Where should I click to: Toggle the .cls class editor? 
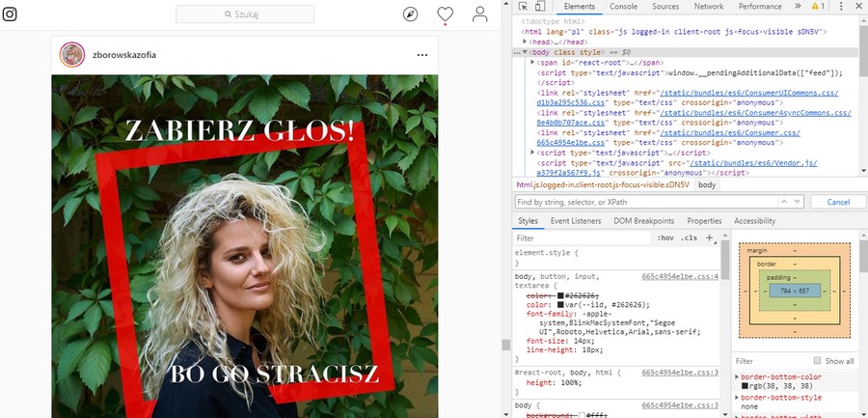[x=690, y=237]
